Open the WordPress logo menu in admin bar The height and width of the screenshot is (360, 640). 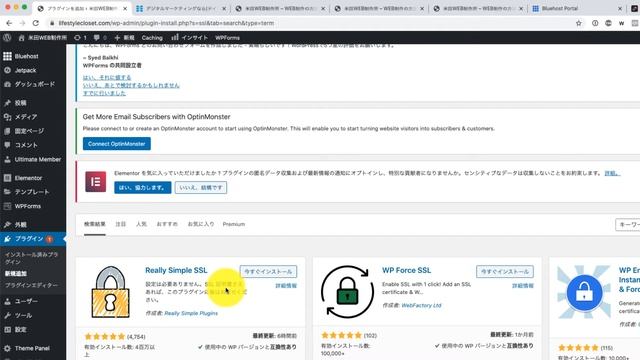click(x=7, y=38)
